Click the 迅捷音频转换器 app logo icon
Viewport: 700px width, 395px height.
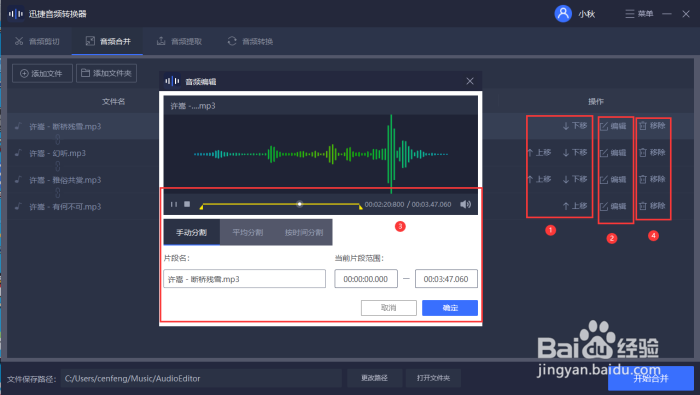click(x=16, y=14)
